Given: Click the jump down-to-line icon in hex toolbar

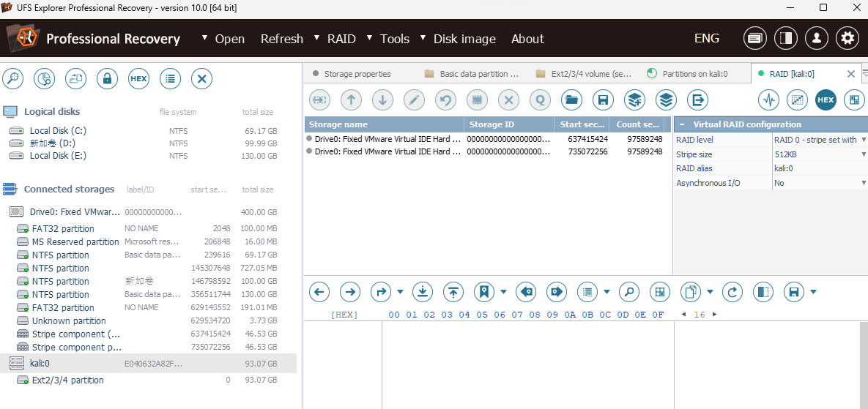Looking at the screenshot, I should 423,292.
